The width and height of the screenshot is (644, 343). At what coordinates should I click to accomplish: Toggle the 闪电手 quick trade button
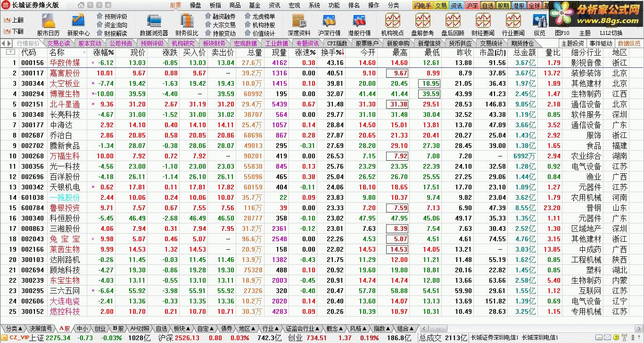click(422, 6)
